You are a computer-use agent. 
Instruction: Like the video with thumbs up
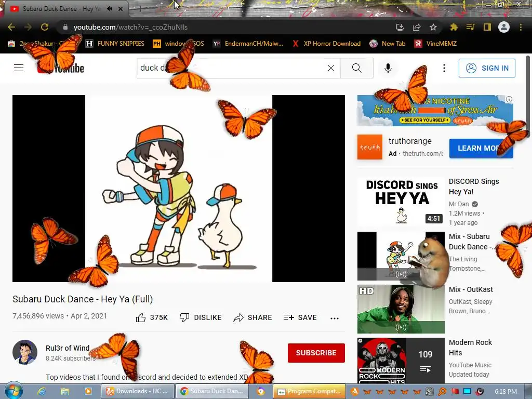[x=152, y=317]
